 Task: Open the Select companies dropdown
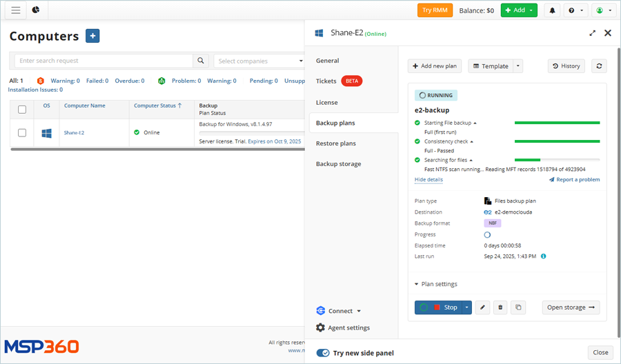click(x=259, y=61)
